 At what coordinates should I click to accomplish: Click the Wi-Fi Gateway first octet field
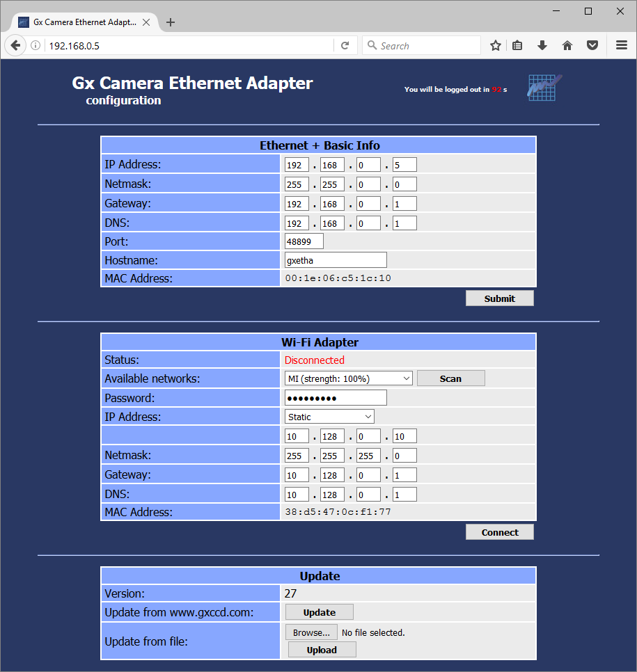pos(297,475)
